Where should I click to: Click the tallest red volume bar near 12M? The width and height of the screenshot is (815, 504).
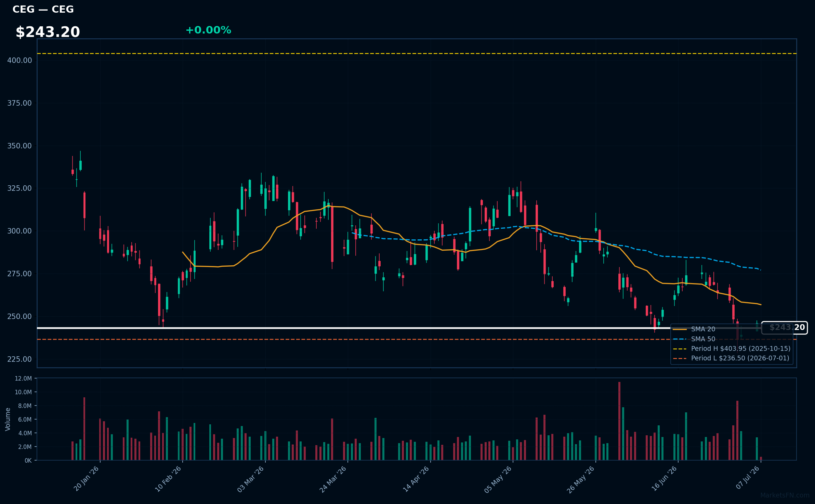pos(619,421)
